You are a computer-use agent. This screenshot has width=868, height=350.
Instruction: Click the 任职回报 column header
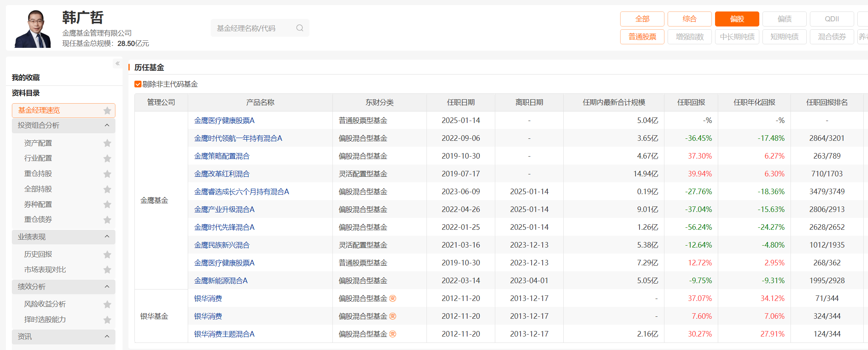pos(691,102)
